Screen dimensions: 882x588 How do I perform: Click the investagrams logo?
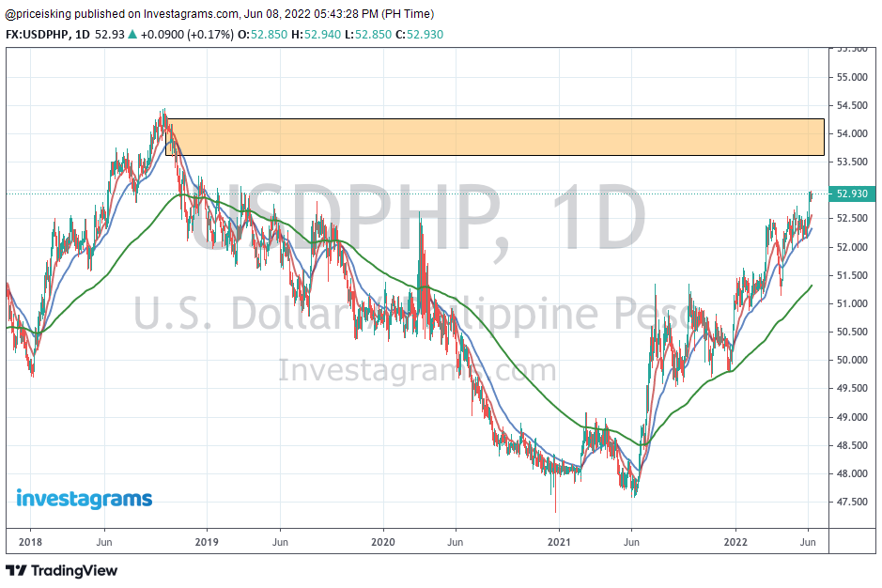[84, 498]
